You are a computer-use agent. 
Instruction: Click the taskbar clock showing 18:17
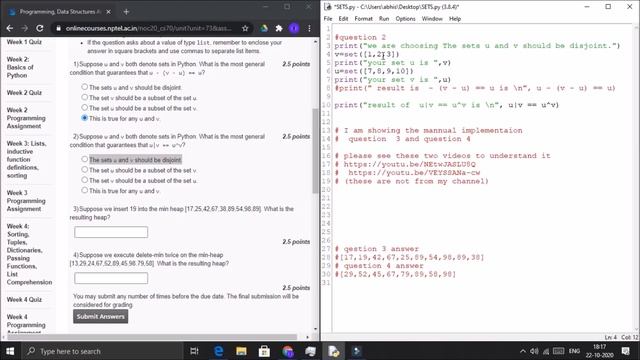599,351
